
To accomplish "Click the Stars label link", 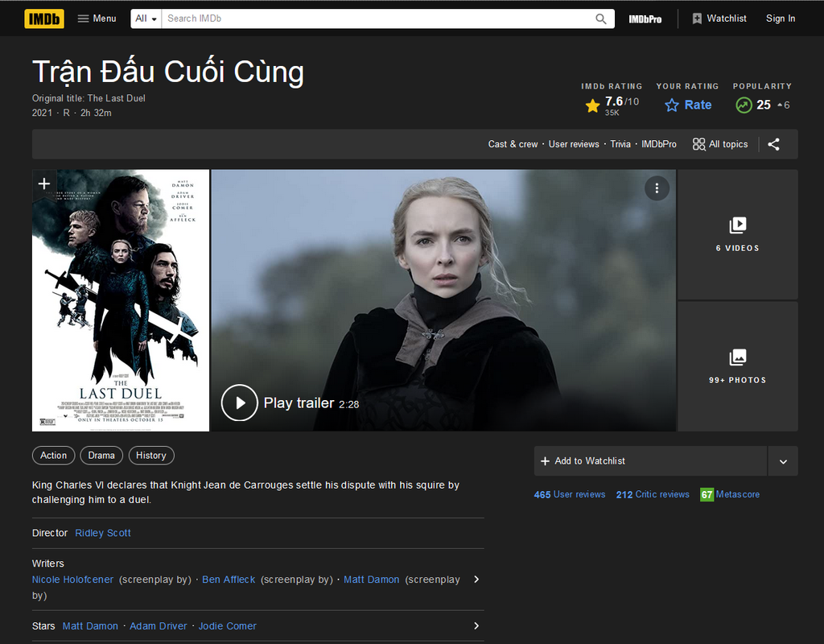I will pyautogui.click(x=43, y=626).
